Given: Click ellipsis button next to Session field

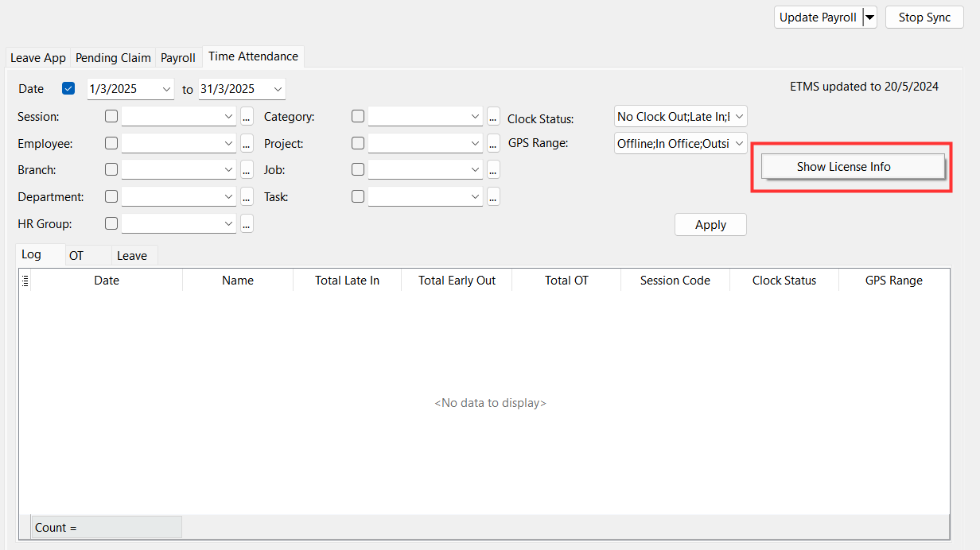Looking at the screenshot, I should click(247, 117).
